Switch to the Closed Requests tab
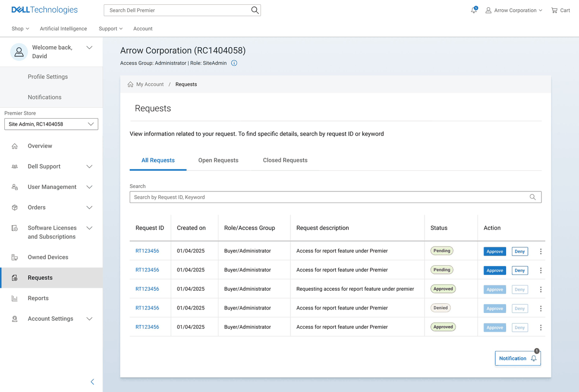 [285, 160]
